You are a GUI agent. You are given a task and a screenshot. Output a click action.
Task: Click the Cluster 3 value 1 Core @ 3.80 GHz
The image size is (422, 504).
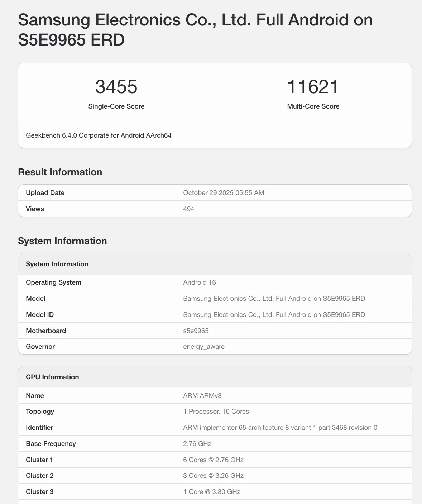211,492
